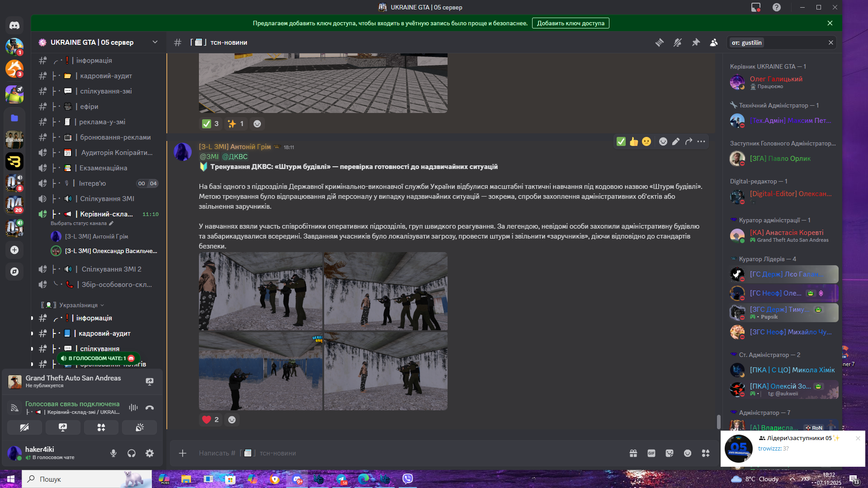Viewport: 868px width, 488px height.
Task: Open Олег Галицький member profile
Action: (x=783, y=82)
